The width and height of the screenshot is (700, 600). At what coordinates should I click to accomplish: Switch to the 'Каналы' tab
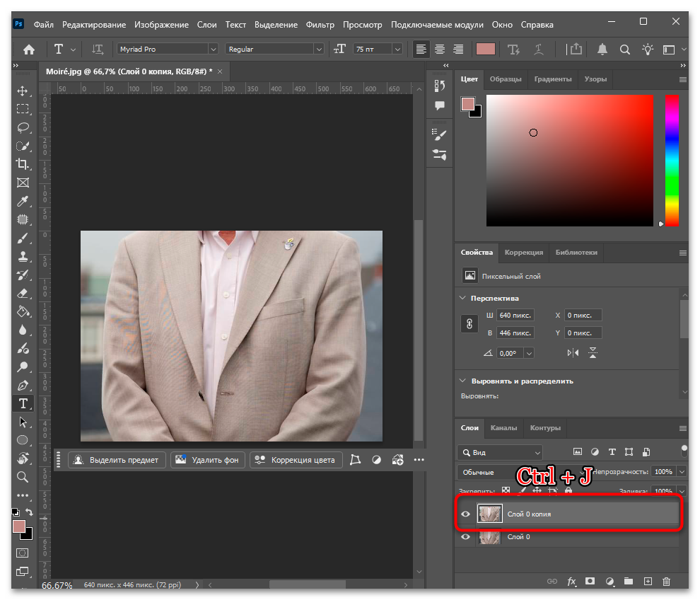pyautogui.click(x=503, y=427)
